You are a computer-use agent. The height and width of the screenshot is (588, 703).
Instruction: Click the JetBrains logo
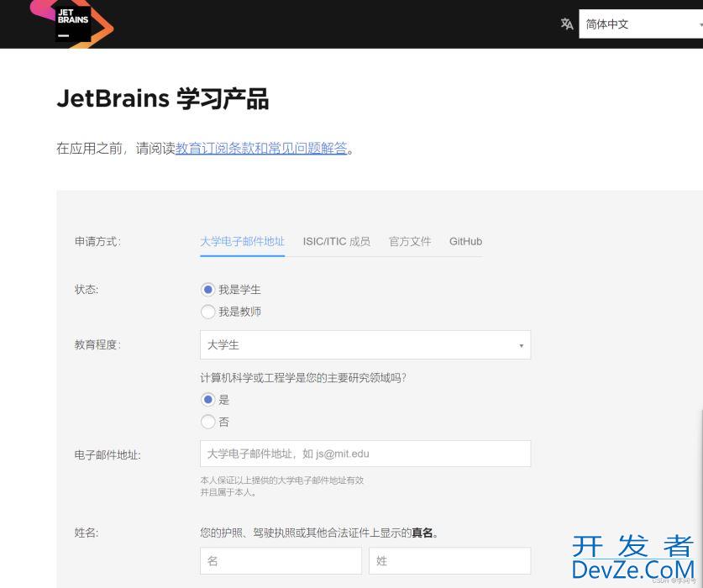71,23
